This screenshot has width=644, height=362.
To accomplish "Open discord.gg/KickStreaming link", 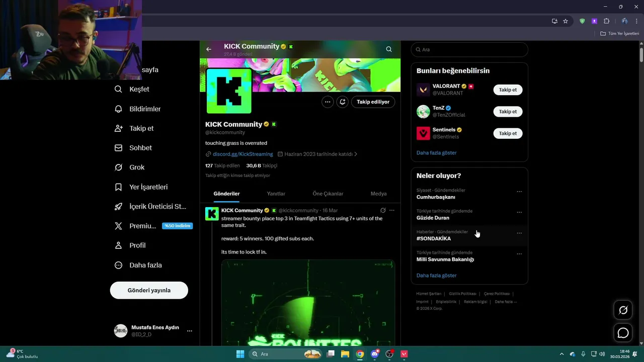I will click(243, 154).
